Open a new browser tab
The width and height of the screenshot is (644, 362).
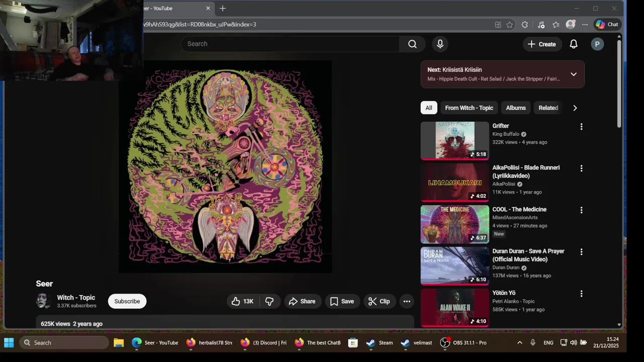tap(222, 8)
